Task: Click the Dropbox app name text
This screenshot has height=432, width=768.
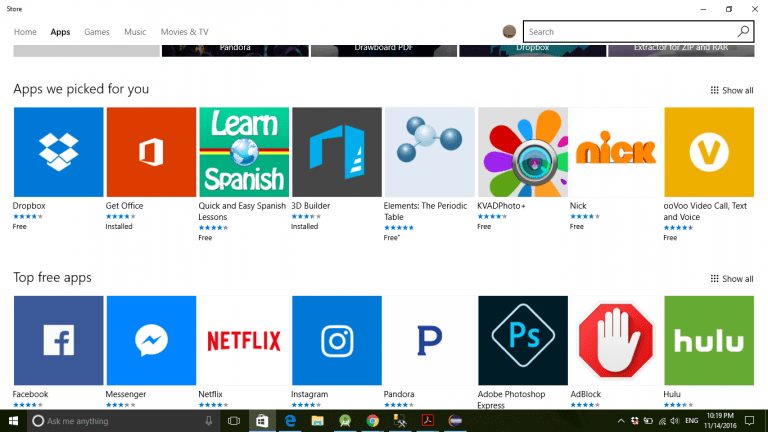Action: point(29,206)
